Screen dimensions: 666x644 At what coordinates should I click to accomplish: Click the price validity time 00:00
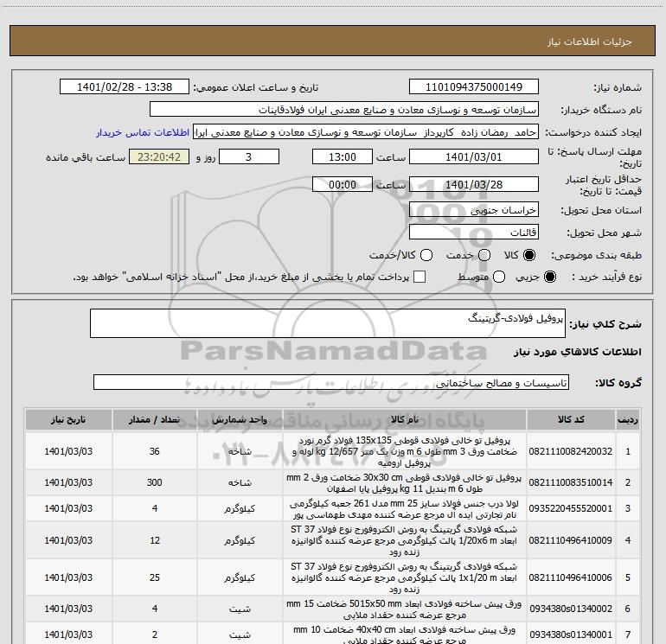pyautogui.click(x=343, y=184)
